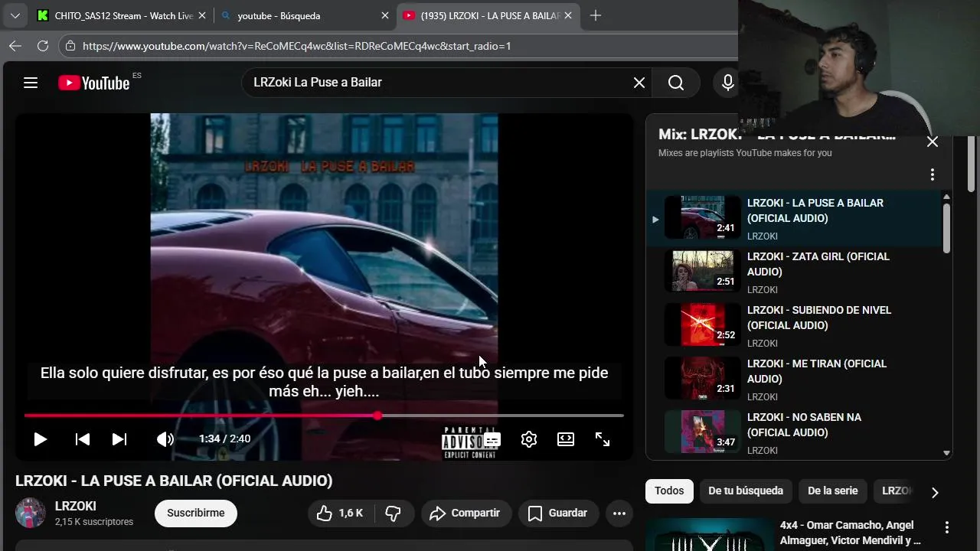
Task: Select the De tu búsqueda chip
Action: pyautogui.click(x=746, y=491)
